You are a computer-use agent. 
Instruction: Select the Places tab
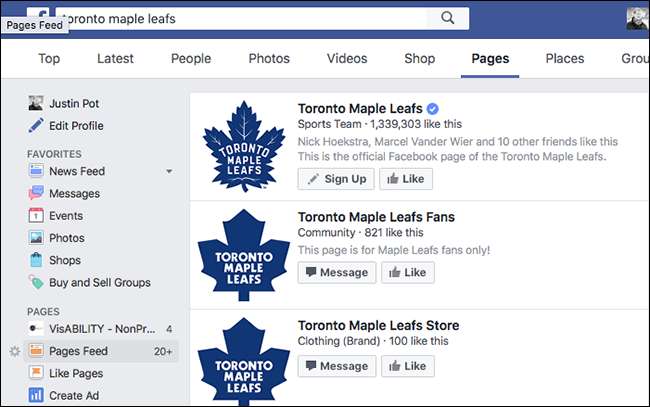[x=565, y=58]
